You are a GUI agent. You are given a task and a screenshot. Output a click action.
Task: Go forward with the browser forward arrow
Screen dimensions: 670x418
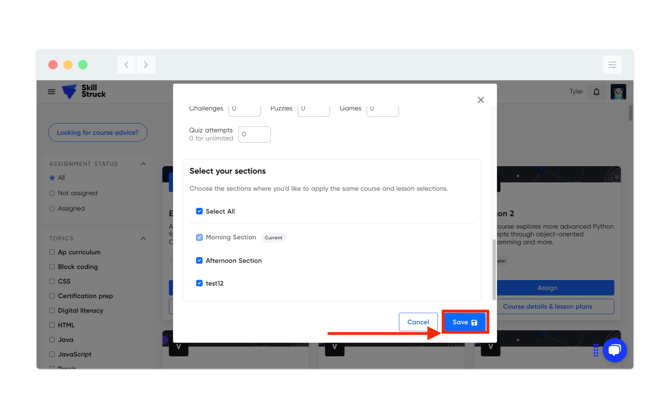click(x=146, y=65)
